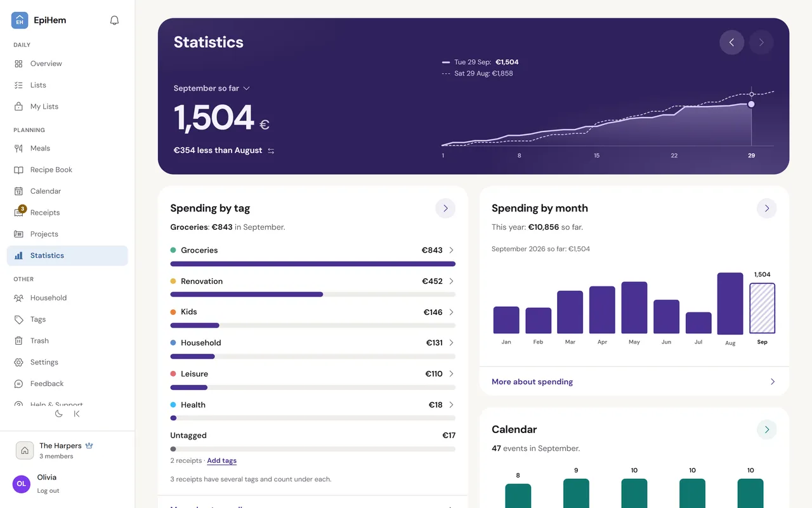The width and height of the screenshot is (812, 508).
Task: Click the Renovation spending progress bar
Action: pyautogui.click(x=313, y=295)
